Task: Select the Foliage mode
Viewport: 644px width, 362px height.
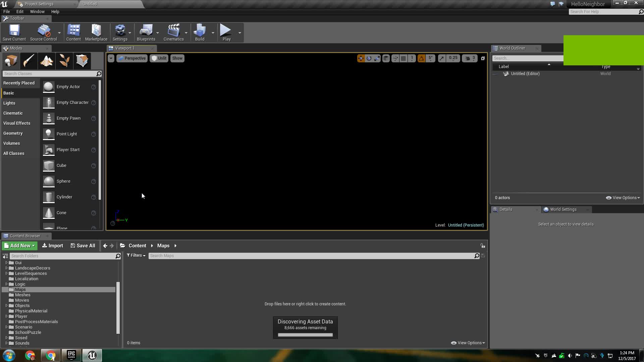Action: pyautogui.click(x=64, y=61)
